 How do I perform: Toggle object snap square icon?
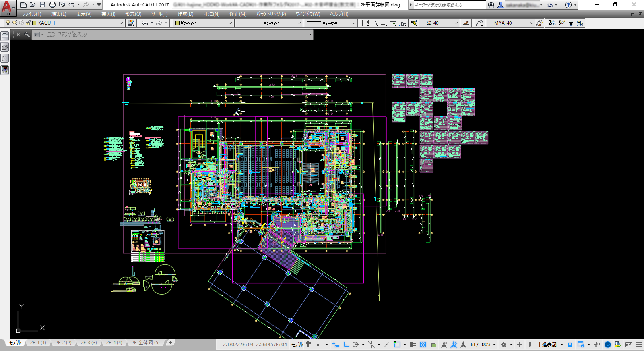397,345
